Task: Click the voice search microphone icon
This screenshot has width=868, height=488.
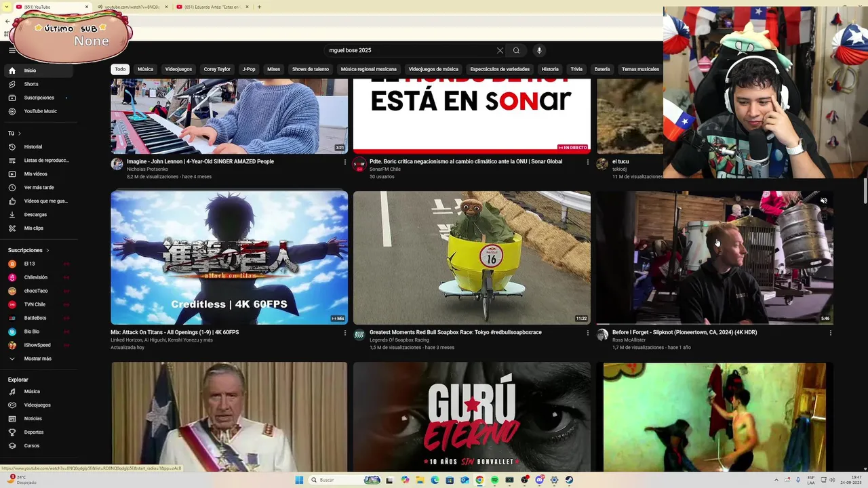Action: 539,50
